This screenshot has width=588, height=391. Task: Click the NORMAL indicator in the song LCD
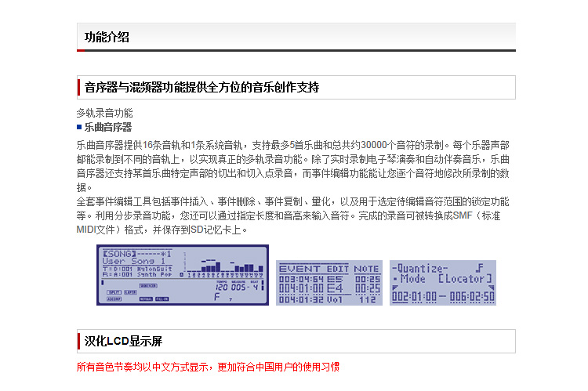coord(146,299)
